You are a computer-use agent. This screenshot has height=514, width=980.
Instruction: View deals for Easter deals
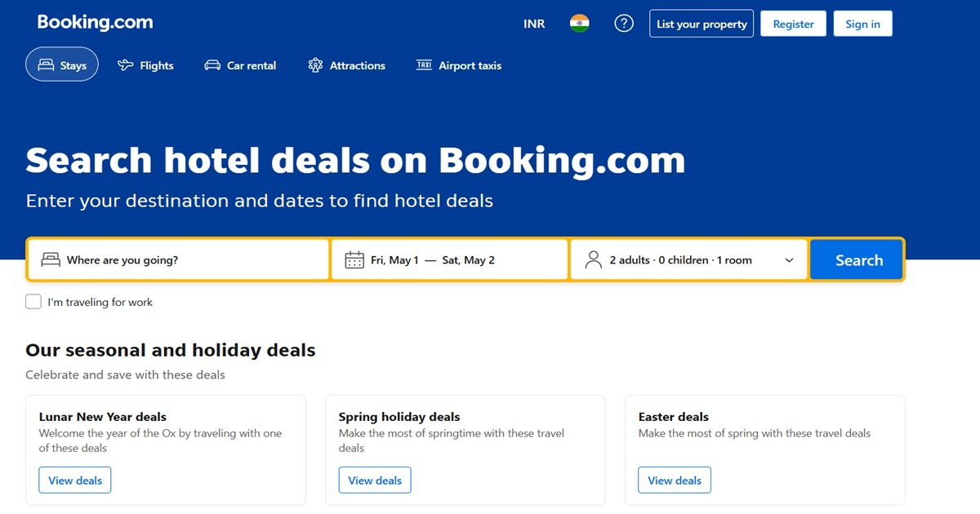[x=675, y=481]
